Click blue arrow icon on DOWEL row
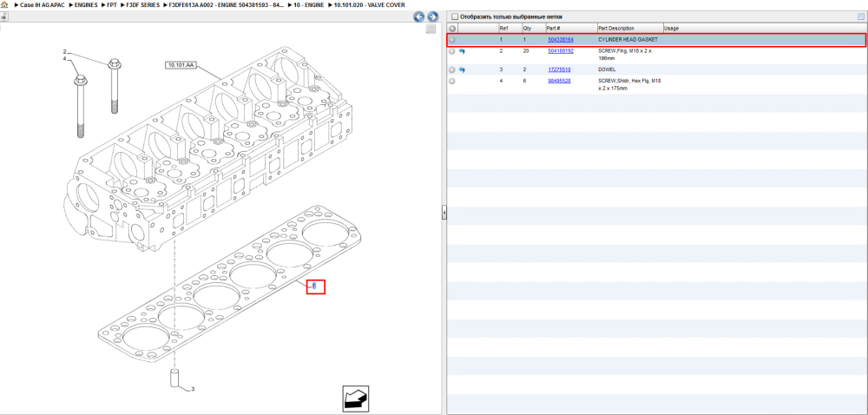Image resolution: width=868 pixels, height=415 pixels. click(462, 69)
